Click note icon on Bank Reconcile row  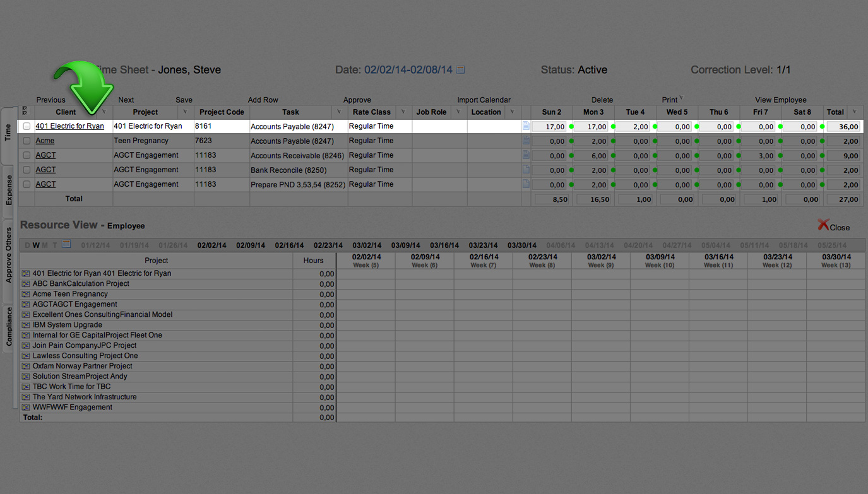(x=526, y=170)
